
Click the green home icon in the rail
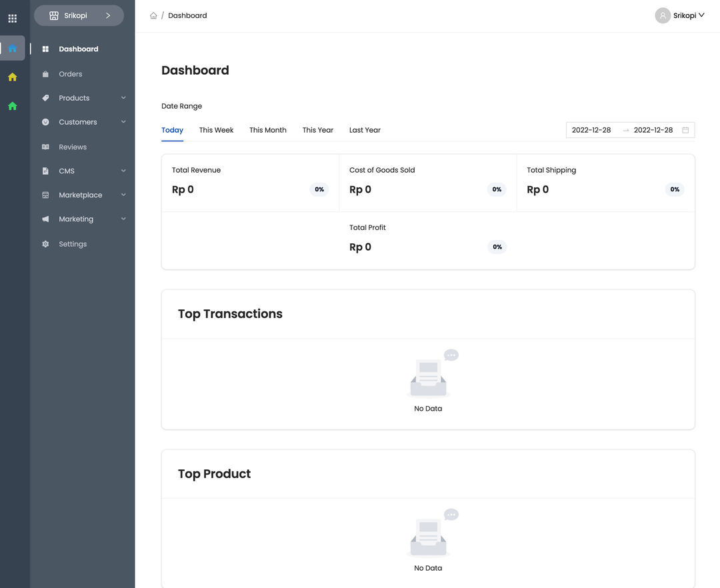tap(13, 106)
